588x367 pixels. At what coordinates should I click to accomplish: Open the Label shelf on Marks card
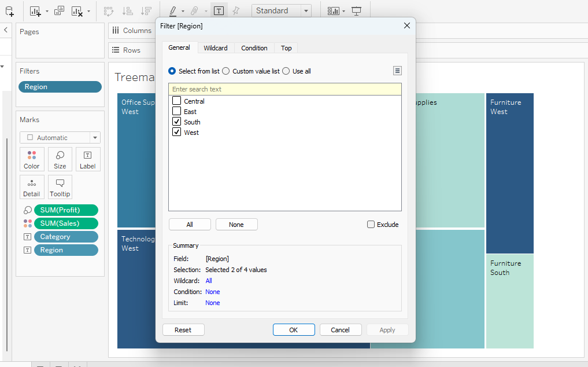pos(87,159)
